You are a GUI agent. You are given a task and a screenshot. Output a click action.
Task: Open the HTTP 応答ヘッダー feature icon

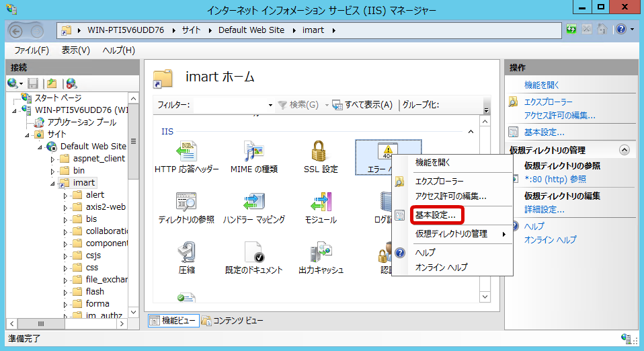186,157
